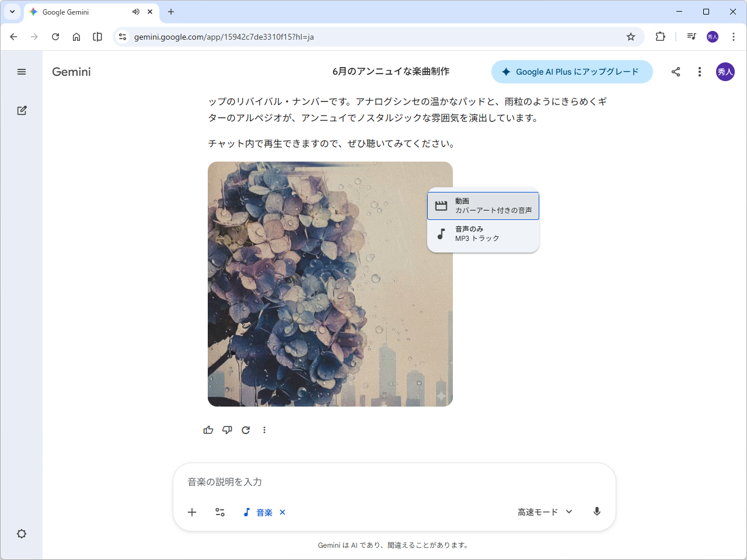Viewport: 747px width, 560px height.
Task: Open the browser extensions menu
Action: [659, 36]
